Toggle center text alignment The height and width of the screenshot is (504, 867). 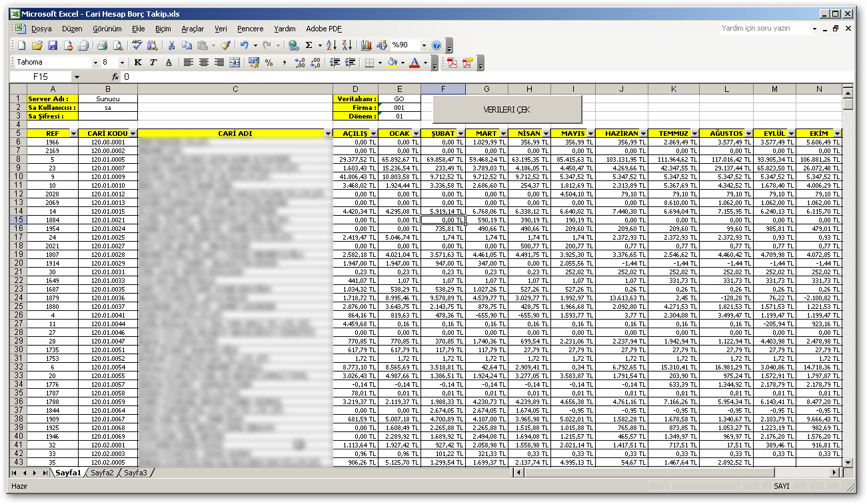(204, 63)
